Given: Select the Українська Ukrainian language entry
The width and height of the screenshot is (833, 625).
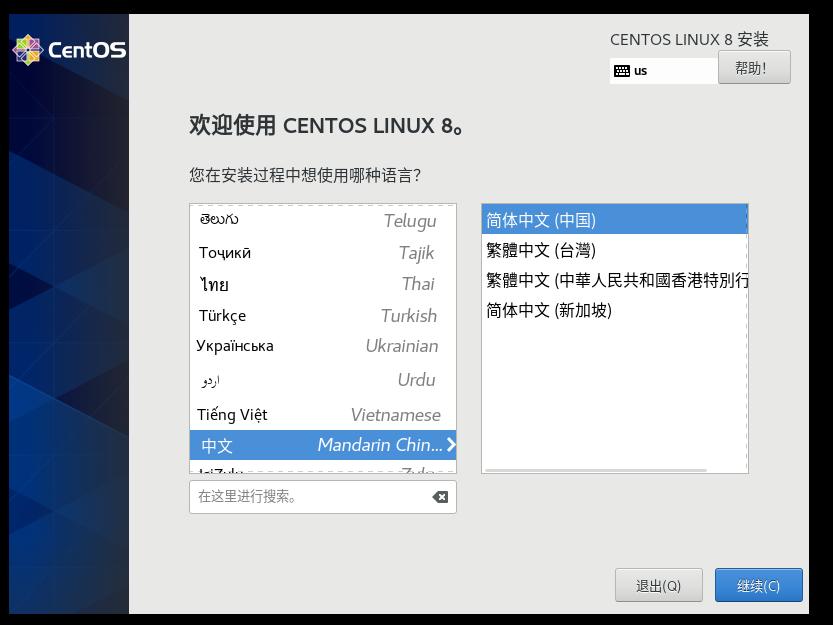Looking at the screenshot, I should (x=322, y=348).
